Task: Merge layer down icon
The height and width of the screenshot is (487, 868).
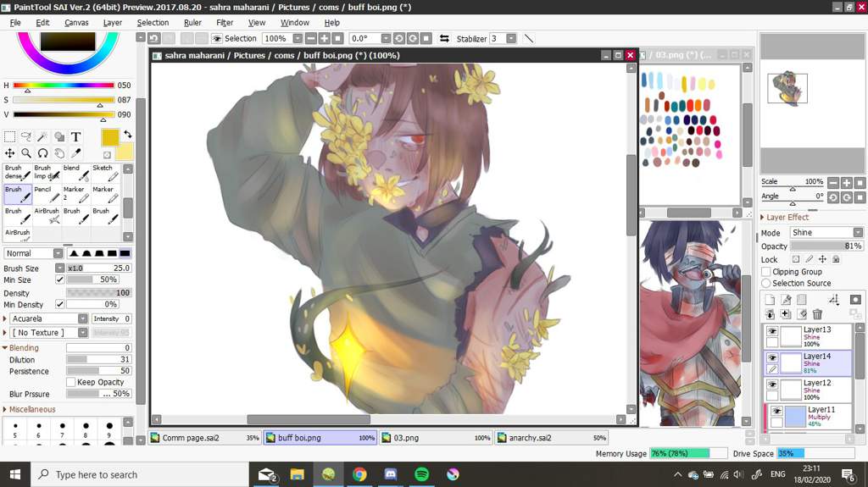Action: click(x=770, y=314)
